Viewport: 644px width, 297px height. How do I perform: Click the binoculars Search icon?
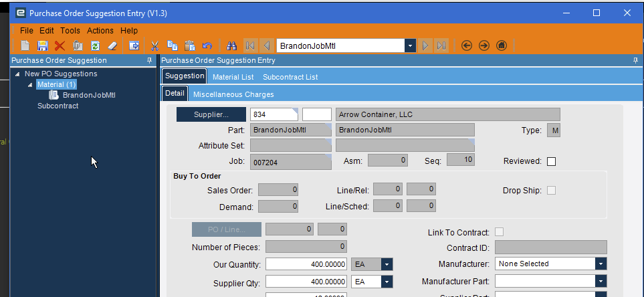click(x=232, y=45)
